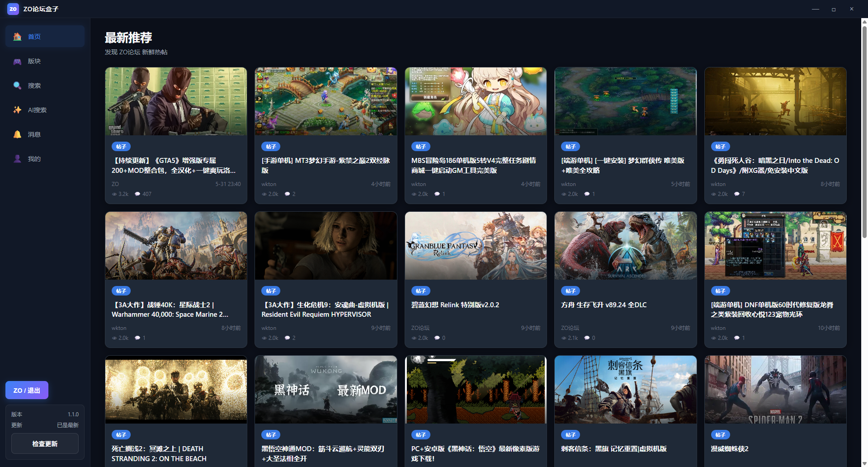Click the views eye icon on ARK post

(564, 338)
